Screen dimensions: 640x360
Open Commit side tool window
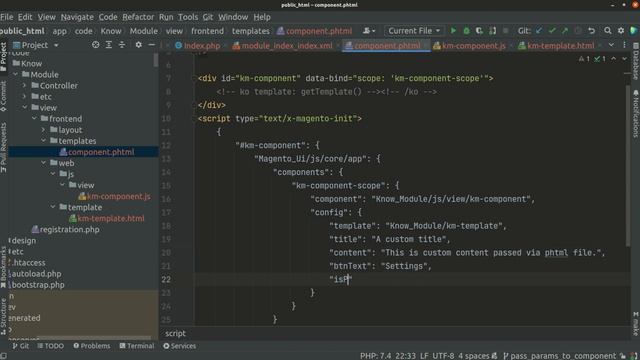(x=4, y=96)
